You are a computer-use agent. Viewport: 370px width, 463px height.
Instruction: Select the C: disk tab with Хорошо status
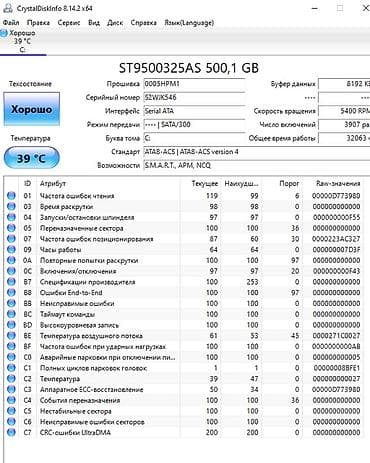coord(22,41)
